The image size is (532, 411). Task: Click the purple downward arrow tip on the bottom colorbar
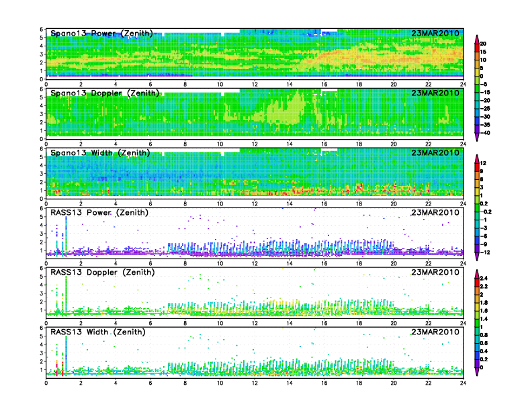477,372
